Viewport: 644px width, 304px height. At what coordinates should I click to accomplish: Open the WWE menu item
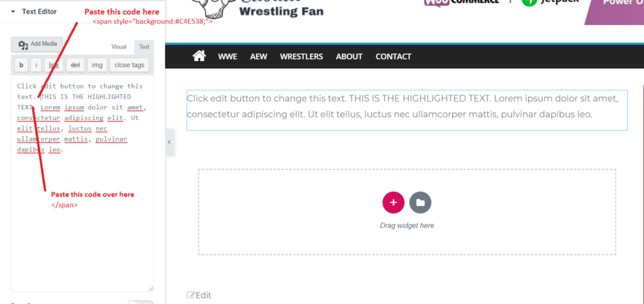228,57
